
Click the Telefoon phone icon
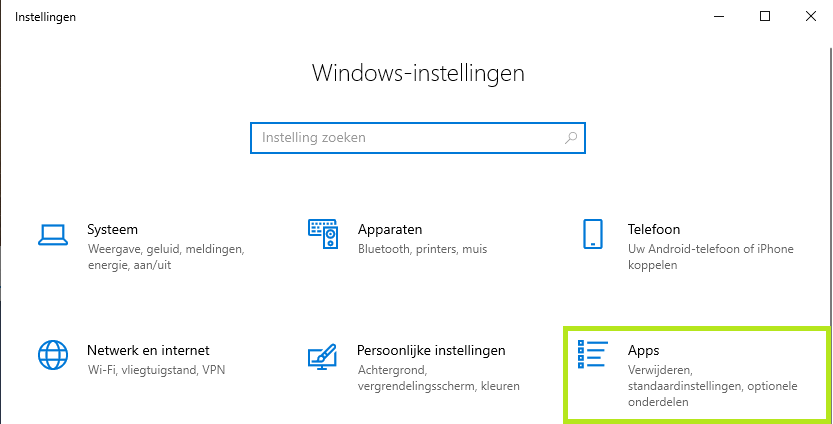(592, 234)
